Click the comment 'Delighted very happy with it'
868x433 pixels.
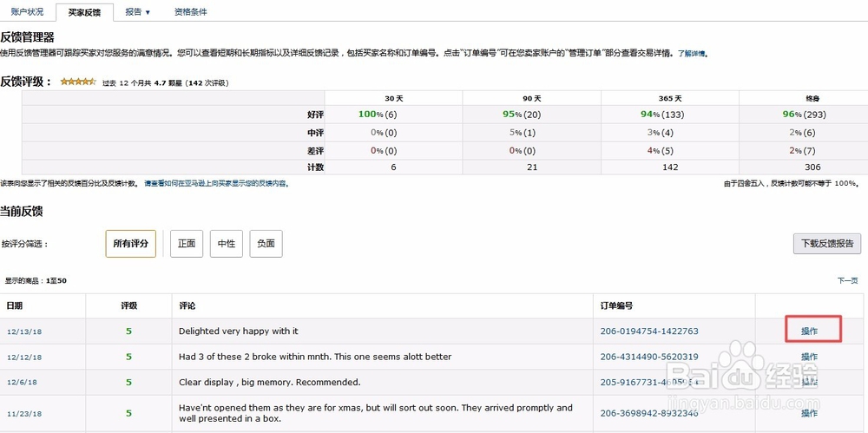coord(239,331)
